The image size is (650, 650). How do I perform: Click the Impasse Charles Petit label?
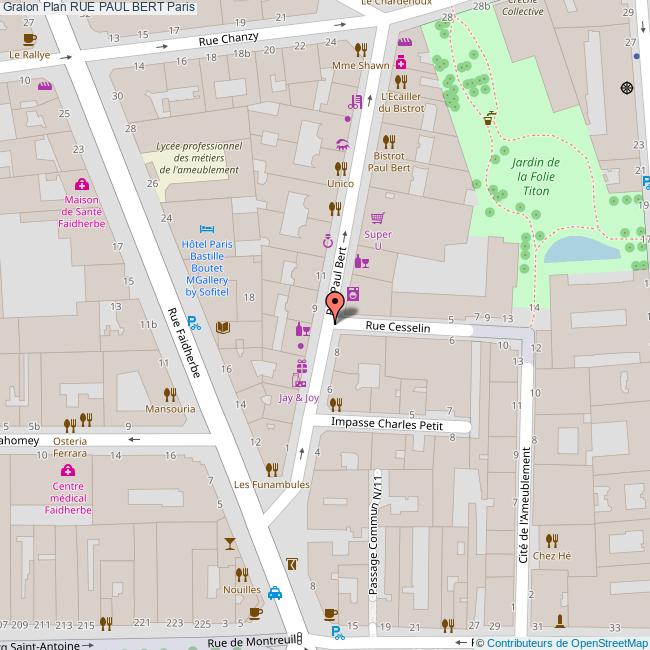click(x=387, y=424)
